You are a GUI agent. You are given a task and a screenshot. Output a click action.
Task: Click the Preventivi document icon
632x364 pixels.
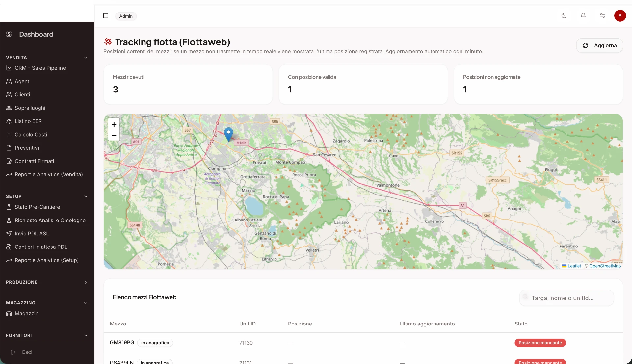tap(9, 148)
